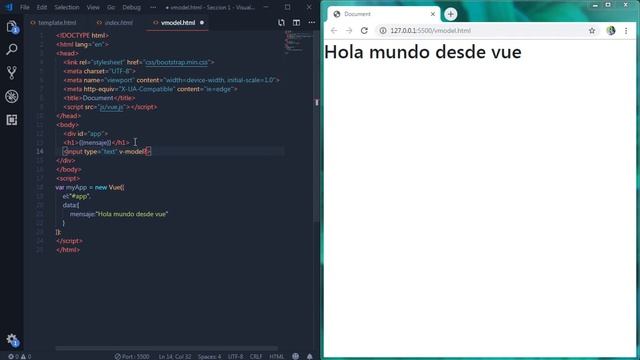640x360 pixels.
Task: Click the 'Hola mundo desde vue' heading in browser
Action: [423, 52]
